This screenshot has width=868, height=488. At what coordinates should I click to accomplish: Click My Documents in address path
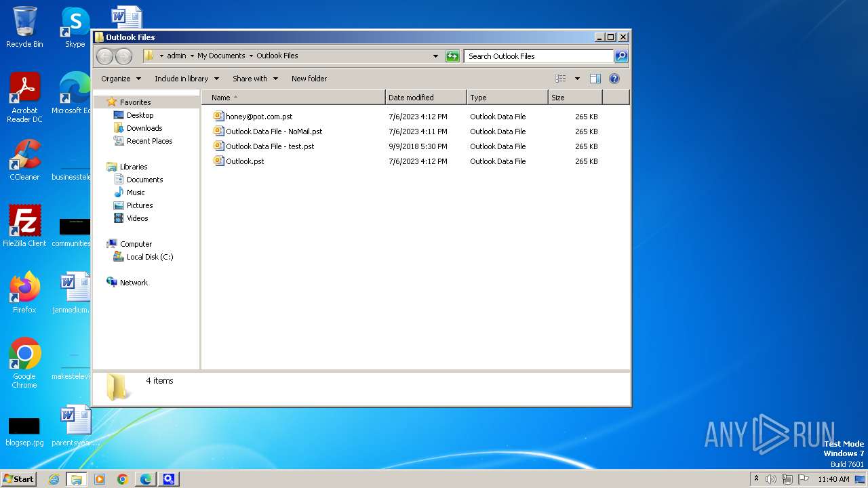(x=221, y=56)
